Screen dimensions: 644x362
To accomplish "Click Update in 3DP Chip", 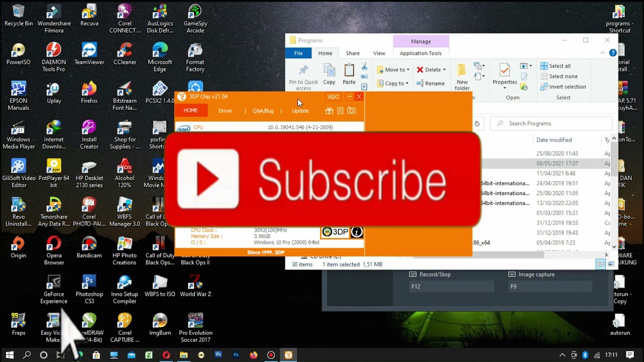I will (300, 111).
